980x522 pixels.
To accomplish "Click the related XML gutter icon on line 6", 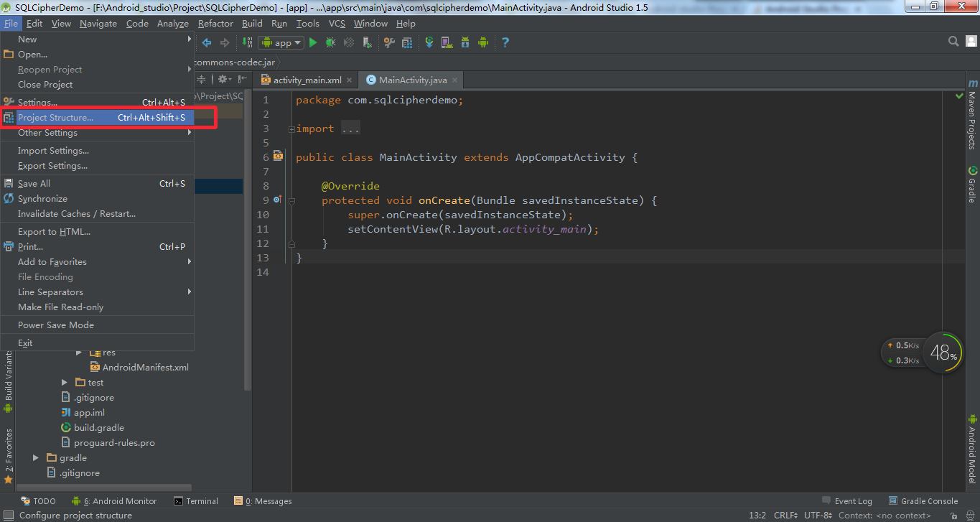I will coord(278,156).
